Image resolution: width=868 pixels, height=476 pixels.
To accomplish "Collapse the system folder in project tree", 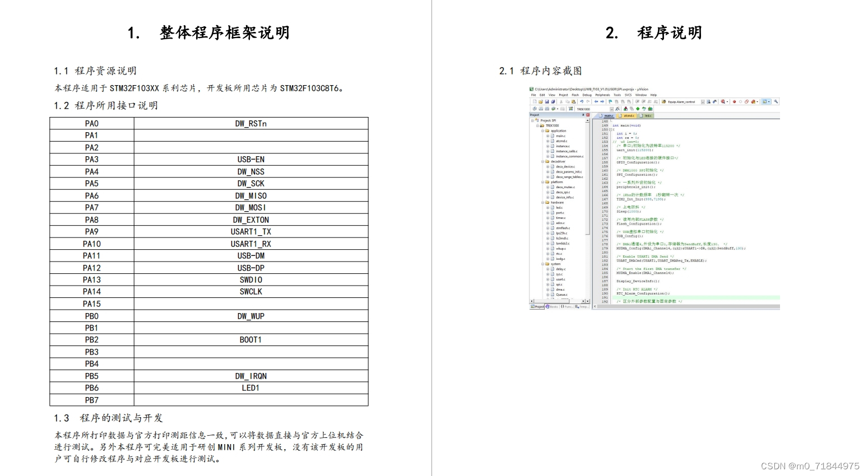I will point(542,264).
